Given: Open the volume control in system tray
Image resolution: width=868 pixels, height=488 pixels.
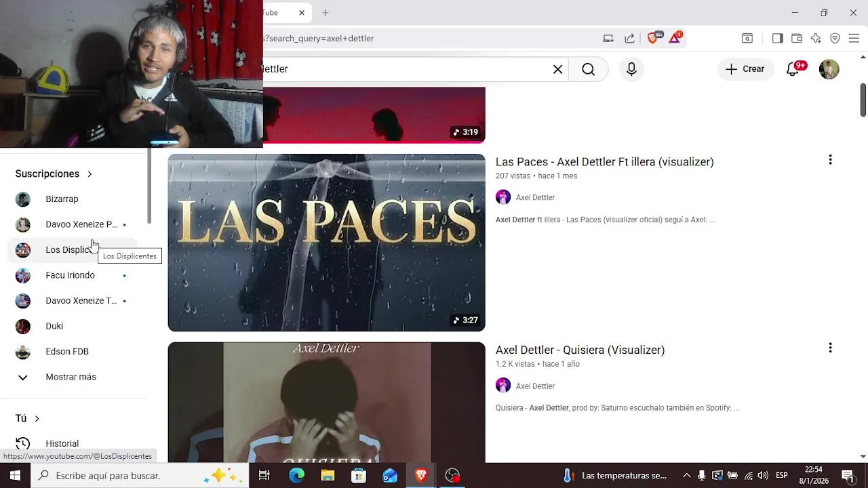Looking at the screenshot, I should point(763,476).
